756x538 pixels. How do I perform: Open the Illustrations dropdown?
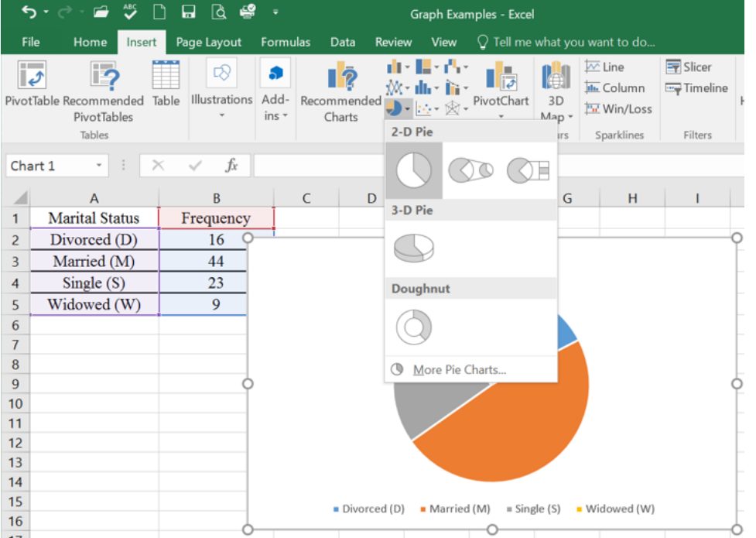[x=222, y=87]
